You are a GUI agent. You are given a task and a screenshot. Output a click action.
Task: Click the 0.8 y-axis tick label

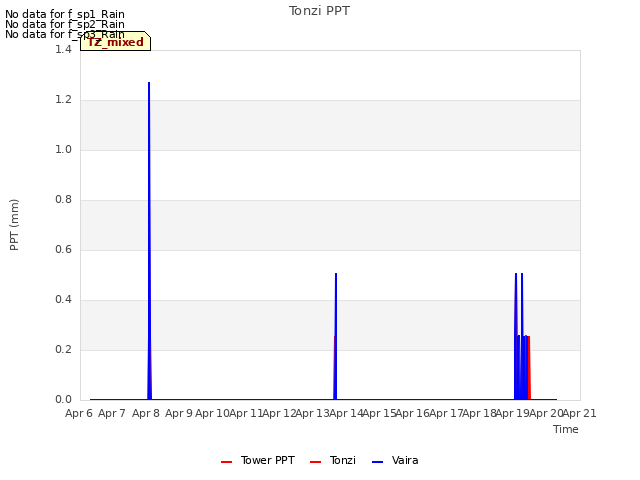point(63,199)
